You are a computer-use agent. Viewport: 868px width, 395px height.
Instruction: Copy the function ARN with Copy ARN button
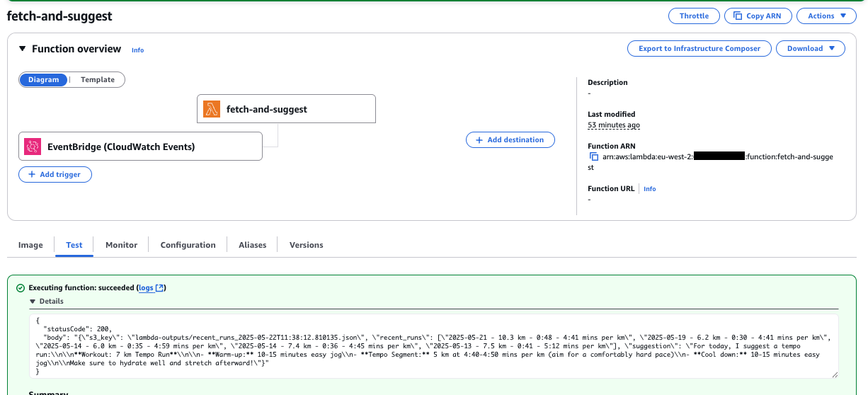tap(758, 16)
